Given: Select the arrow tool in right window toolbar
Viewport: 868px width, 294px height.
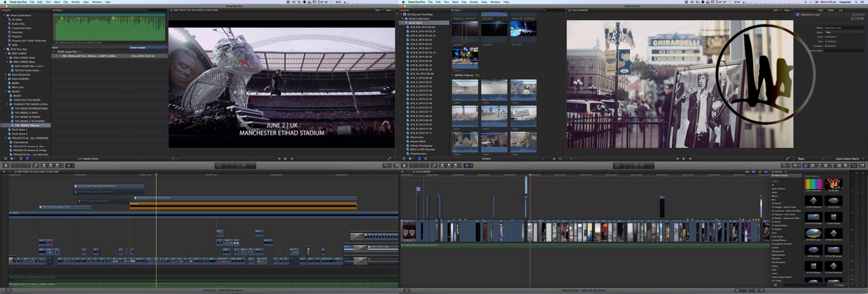Looking at the screenshot, I should coord(467,165).
